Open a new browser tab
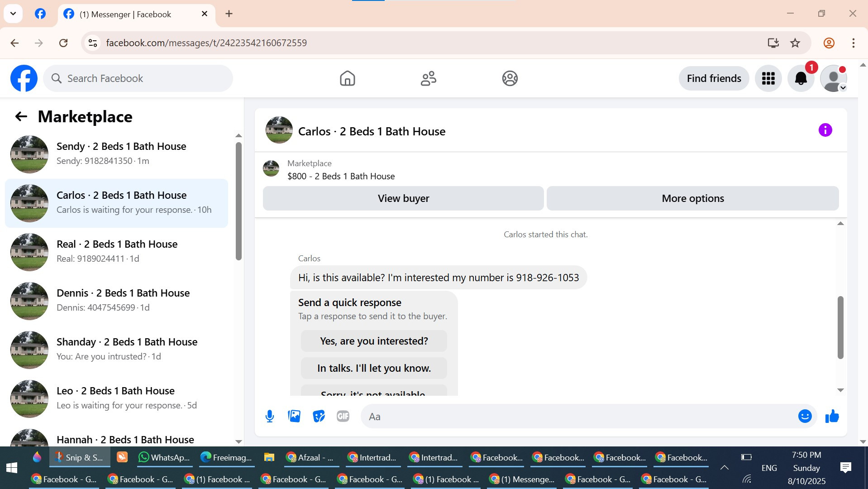 229,14
